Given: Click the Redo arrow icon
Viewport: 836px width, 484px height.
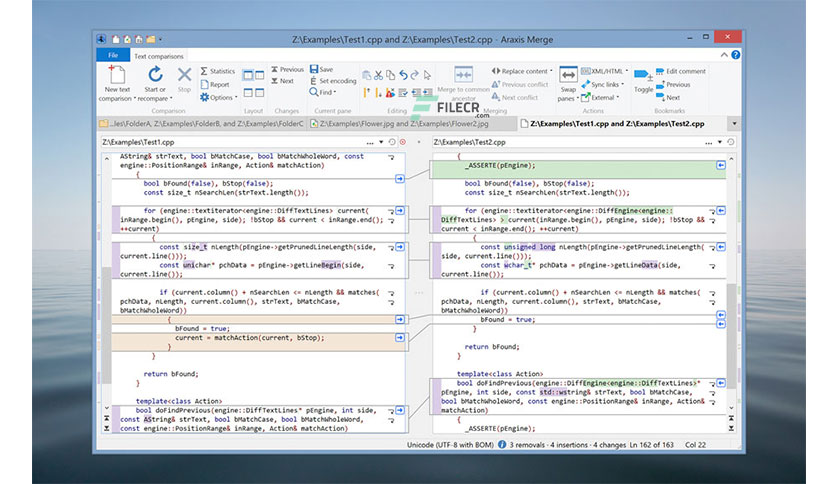Looking at the screenshot, I should (415, 75).
